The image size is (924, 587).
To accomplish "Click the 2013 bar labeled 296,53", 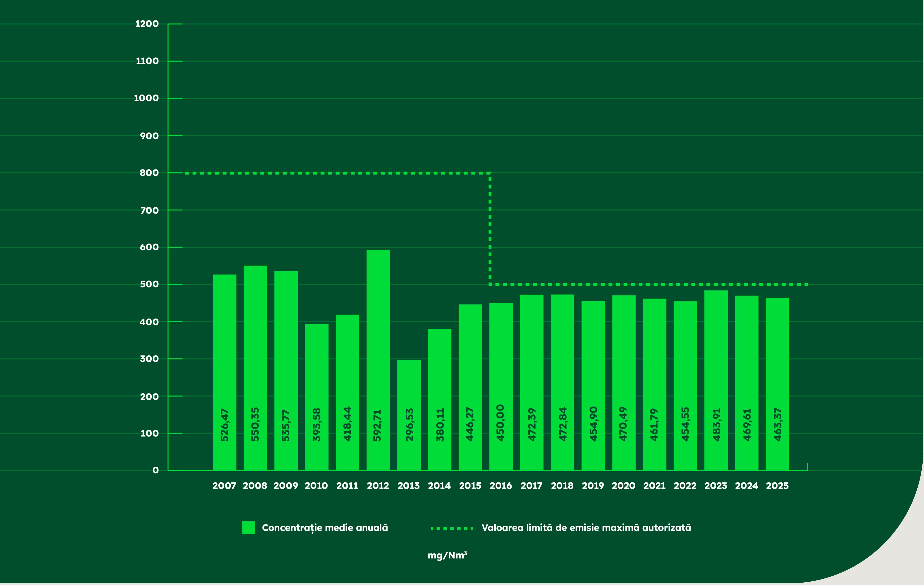I will point(409,415).
